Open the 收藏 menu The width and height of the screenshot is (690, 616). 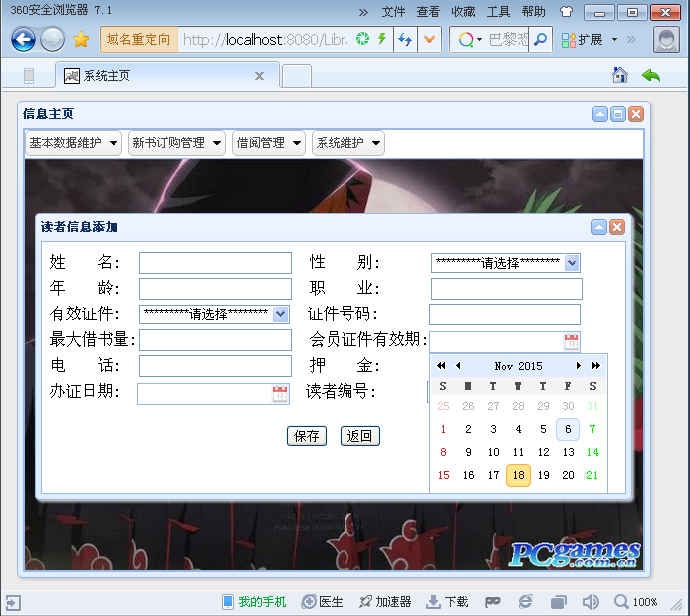click(x=463, y=12)
